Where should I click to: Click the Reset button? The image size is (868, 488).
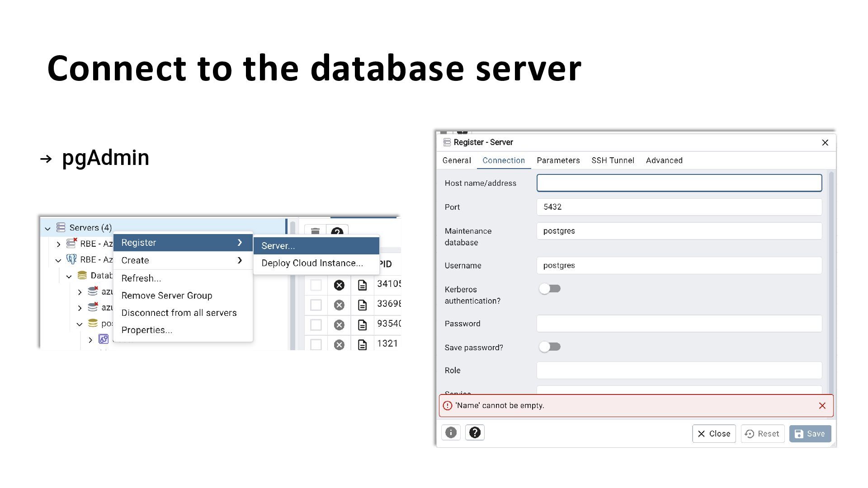click(x=762, y=434)
